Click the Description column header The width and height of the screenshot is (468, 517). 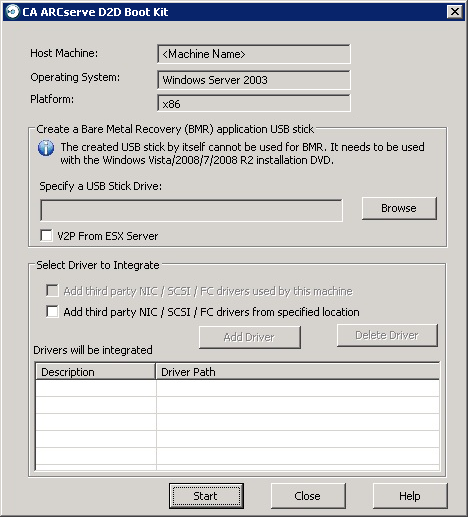(96, 372)
